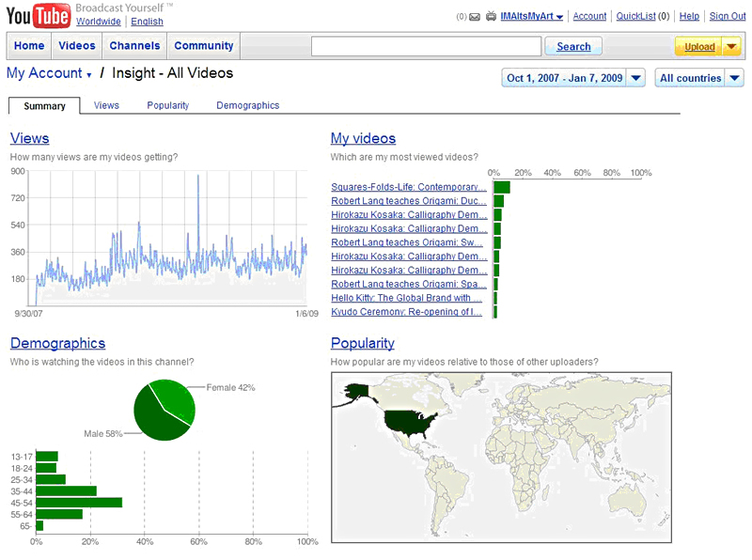Viewport: 752px width, 560px height.
Task: Open the Community navigation item
Action: [x=203, y=46]
